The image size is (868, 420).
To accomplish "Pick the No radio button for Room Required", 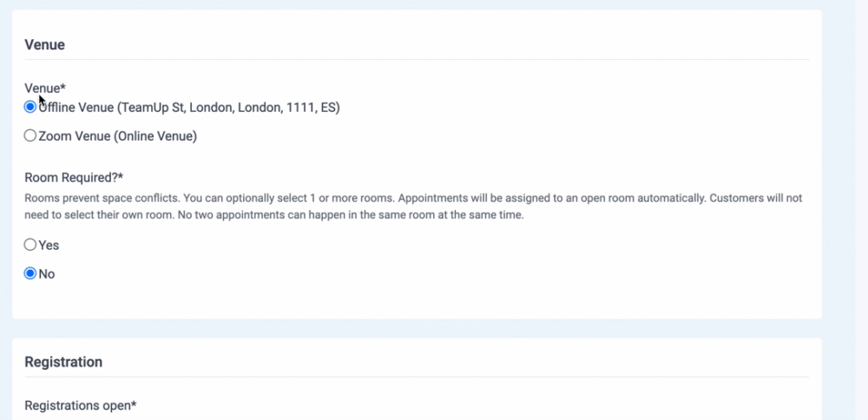I will point(30,273).
